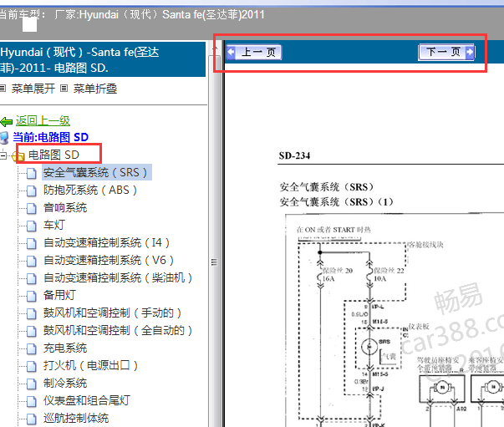Click page icon beside 充电系统
Image resolution: width=504 pixels, height=427 pixels.
click(x=31, y=348)
